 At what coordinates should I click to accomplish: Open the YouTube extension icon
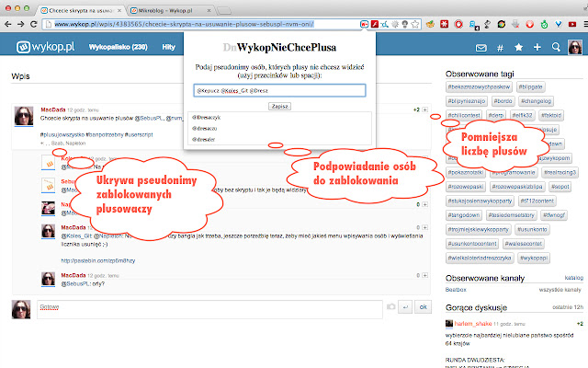coord(572,24)
